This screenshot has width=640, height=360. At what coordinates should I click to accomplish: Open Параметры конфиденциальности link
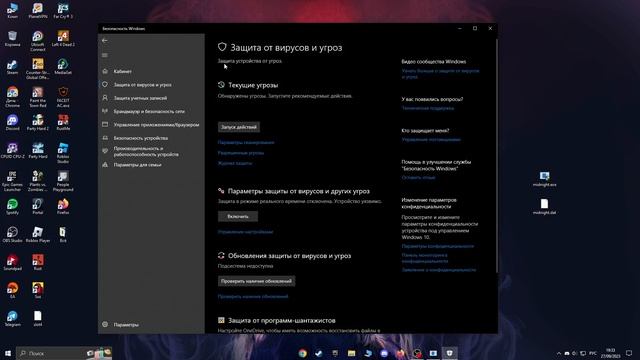[x=438, y=246]
